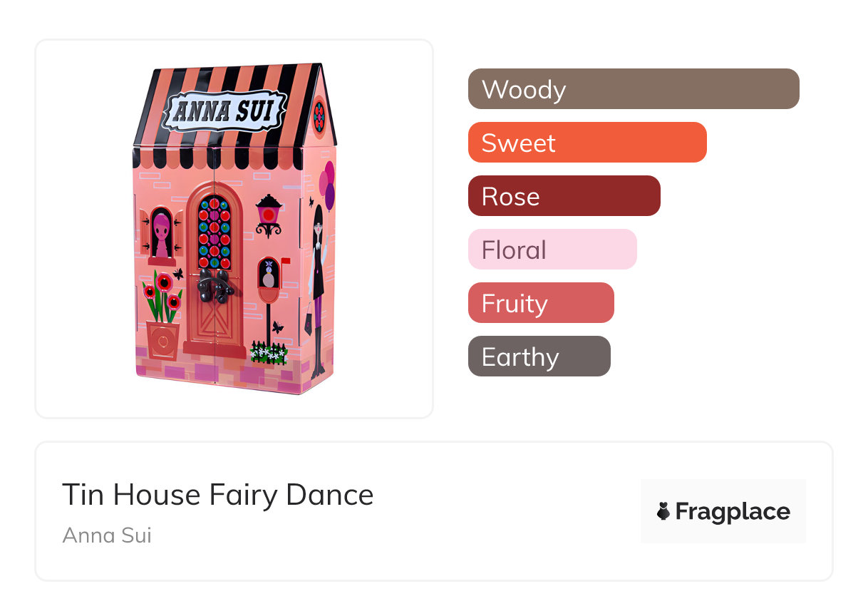This screenshot has height=616, width=868.
Task: Click the grey Earthy accord bar
Action: tap(539, 356)
